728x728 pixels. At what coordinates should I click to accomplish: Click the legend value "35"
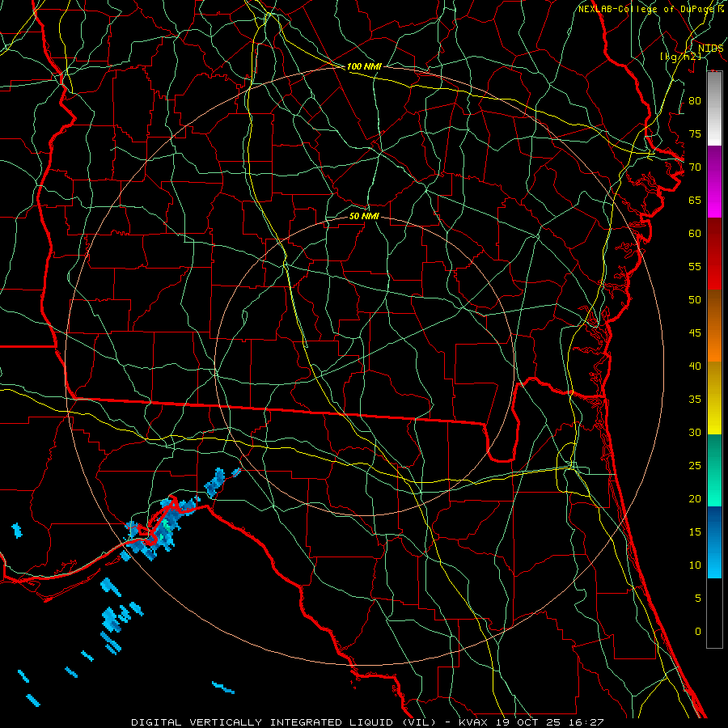[x=695, y=400]
